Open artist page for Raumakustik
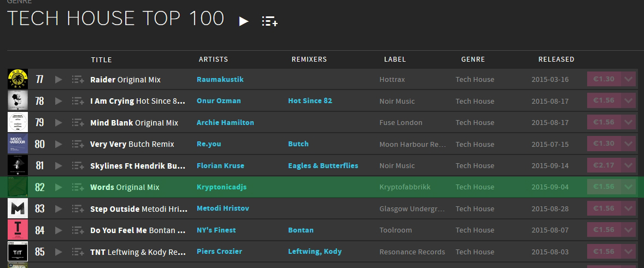The height and width of the screenshot is (268, 644). click(220, 80)
